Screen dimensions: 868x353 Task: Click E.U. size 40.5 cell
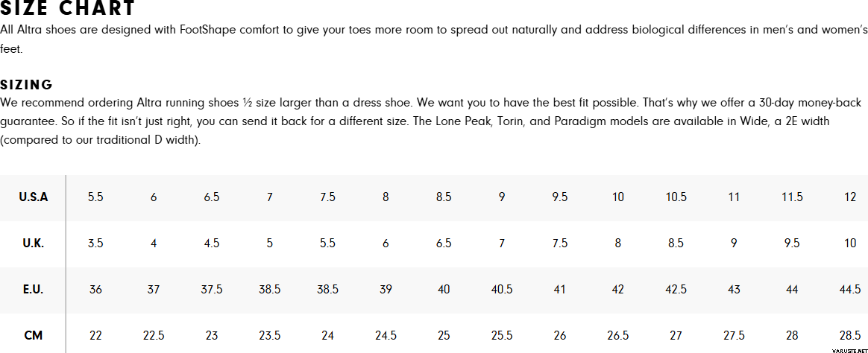pyautogui.click(x=502, y=290)
